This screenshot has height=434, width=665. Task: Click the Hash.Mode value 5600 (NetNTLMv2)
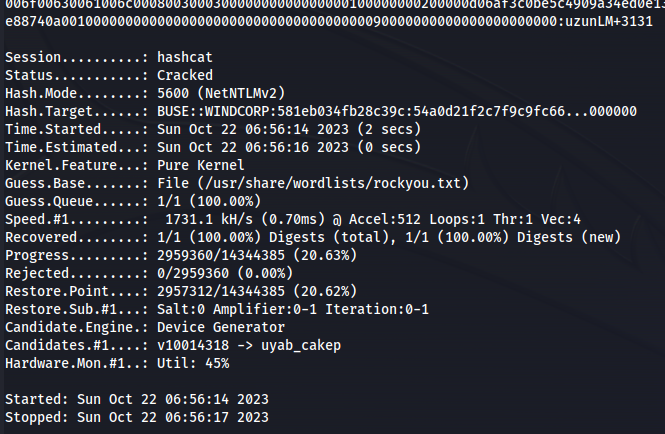(221, 93)
